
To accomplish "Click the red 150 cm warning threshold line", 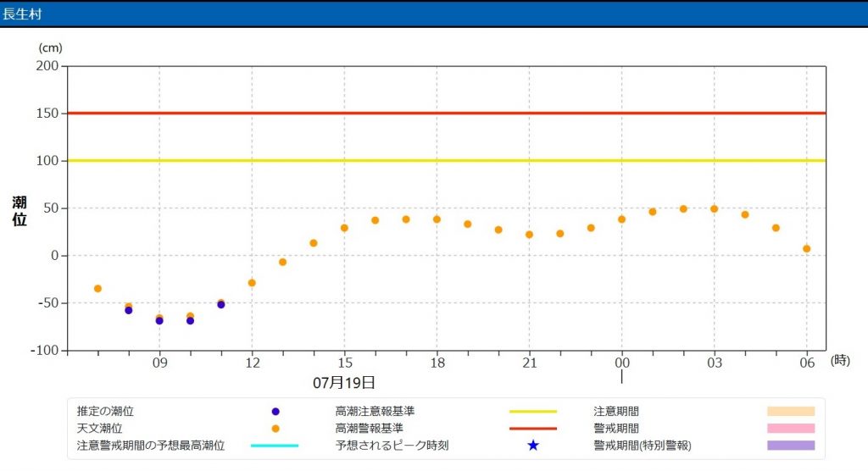I will tap(446, 113).
